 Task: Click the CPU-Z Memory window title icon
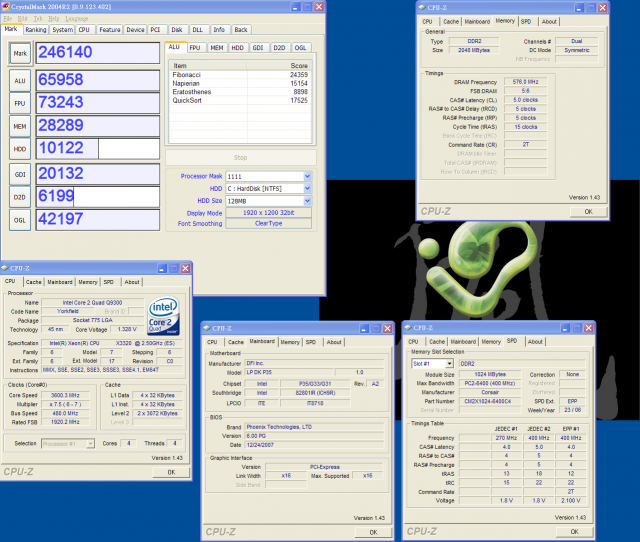pos(422,7)
